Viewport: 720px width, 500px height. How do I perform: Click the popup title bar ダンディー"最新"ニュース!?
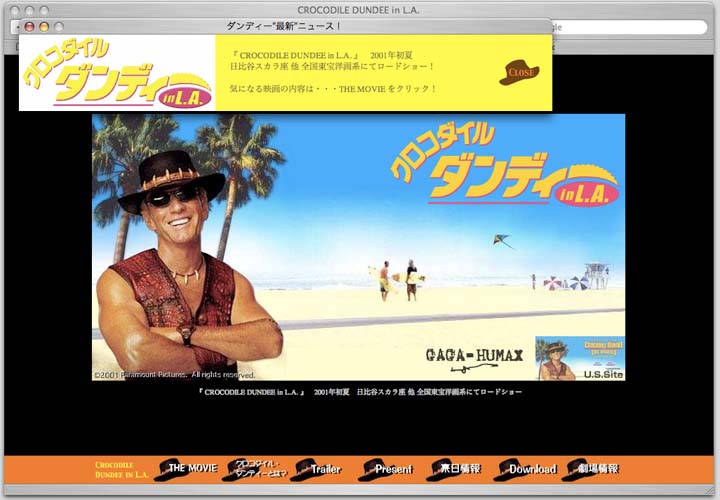click(284, 26)
